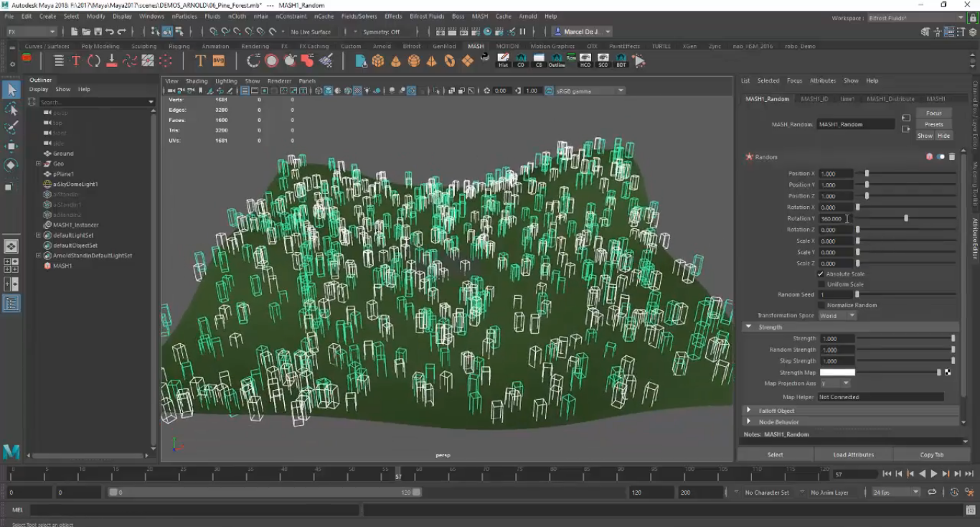Click the Rotation Y slider handle

(x=906, y=218)
